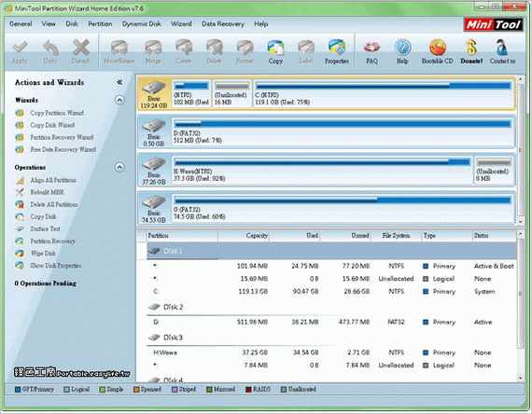This screenshot has width=532, height=414.
Task: Click the MiniTool logo
Action: (x=493, y=24)
